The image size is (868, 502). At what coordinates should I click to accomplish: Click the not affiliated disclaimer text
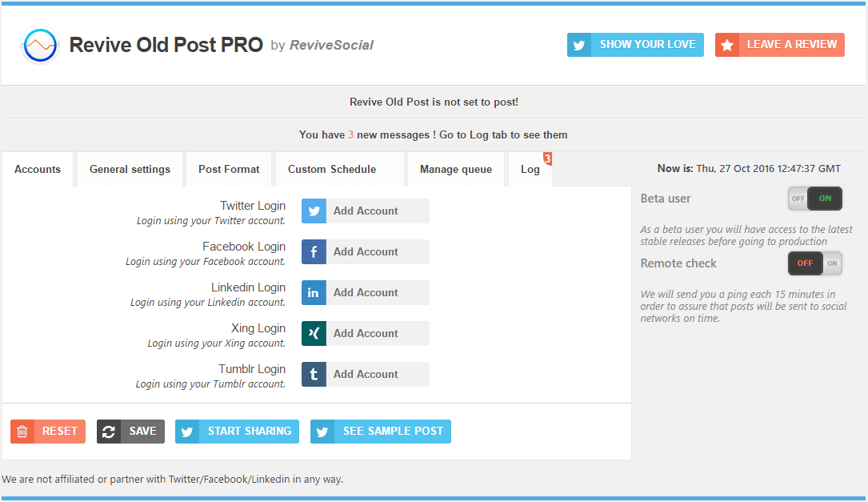[x=173, y=480]
